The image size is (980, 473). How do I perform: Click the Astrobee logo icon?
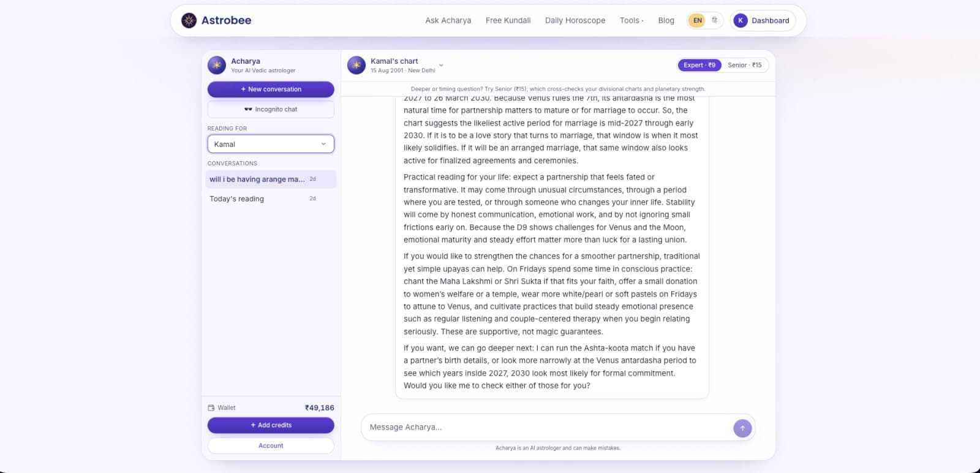pyautogui.click(x=189, y=20)
